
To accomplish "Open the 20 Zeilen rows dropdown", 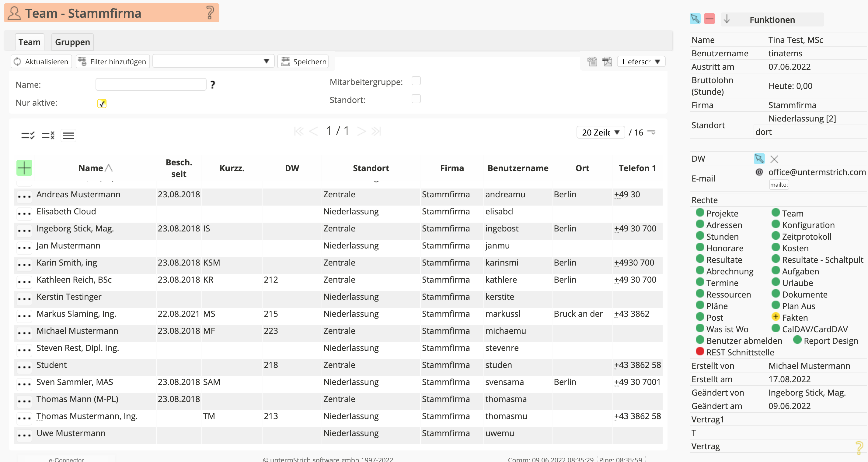I will [x=601, y=132].
